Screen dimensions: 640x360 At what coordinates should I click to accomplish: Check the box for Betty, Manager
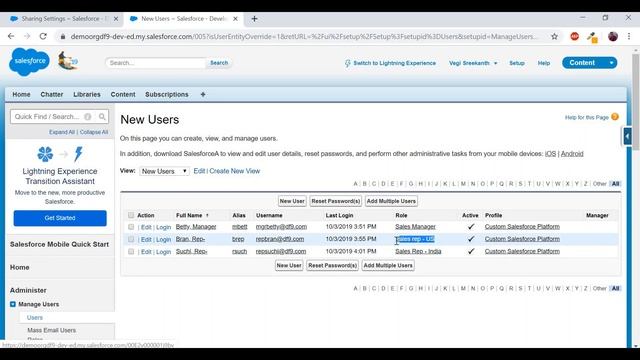point(131,227)
